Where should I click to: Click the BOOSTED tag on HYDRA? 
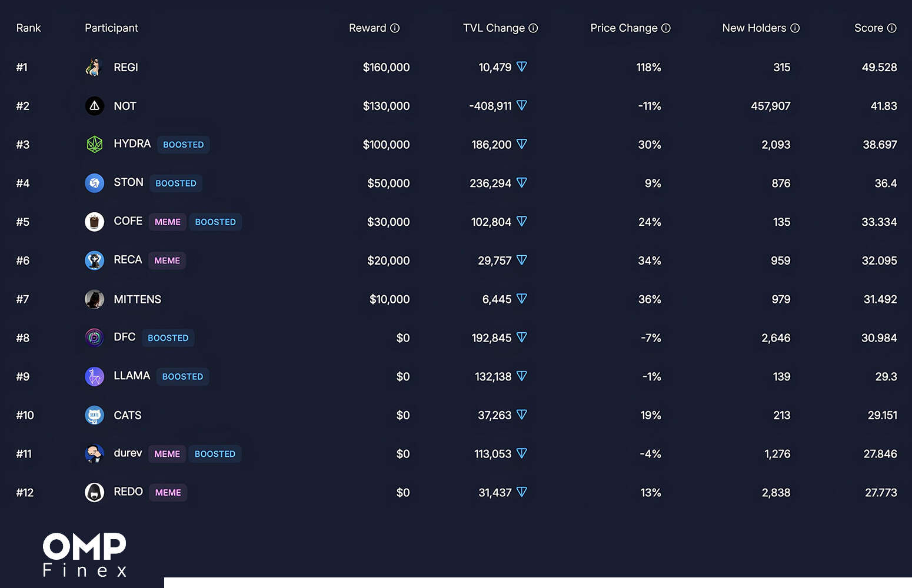coord(184,145)
